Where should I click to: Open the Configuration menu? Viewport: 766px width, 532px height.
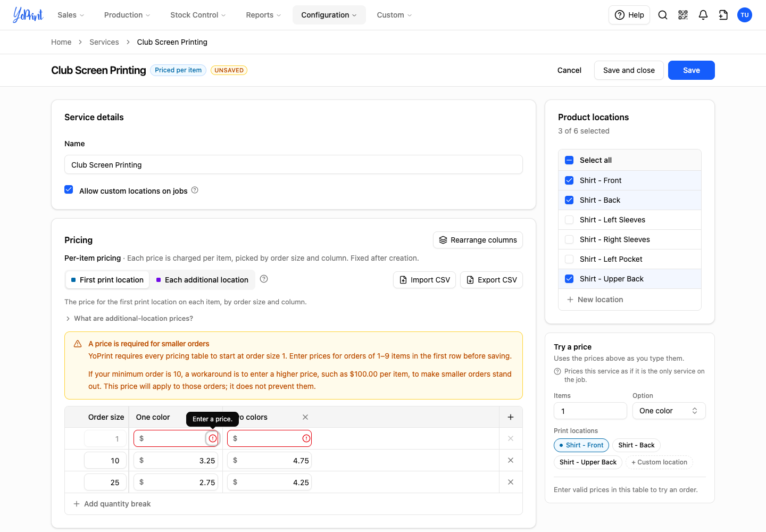pos(329,15)
